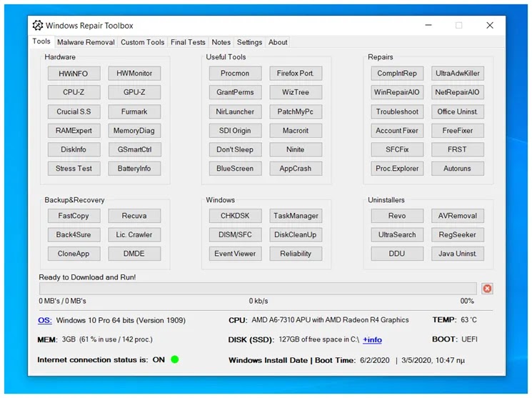This screenshot has height=398, width=532.
Task: Click the Windows Repair Toolbox gear icon
Action: click(38, 26)
